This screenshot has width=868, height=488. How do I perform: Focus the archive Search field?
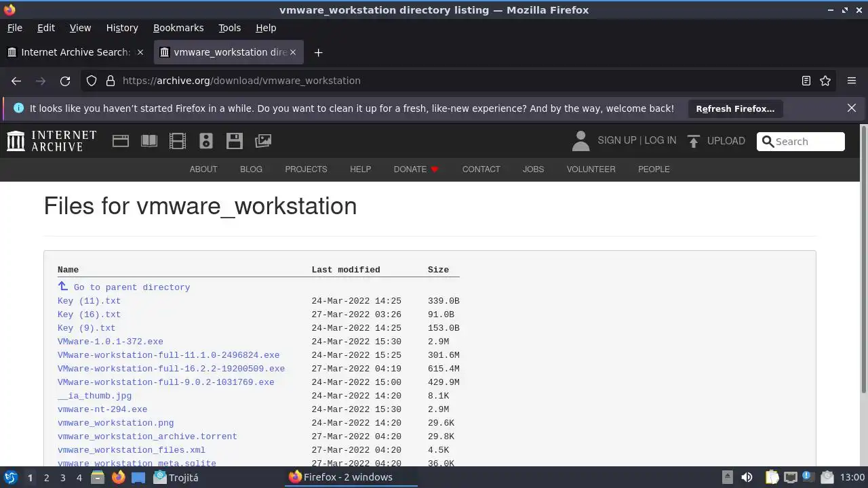[801, 142]
